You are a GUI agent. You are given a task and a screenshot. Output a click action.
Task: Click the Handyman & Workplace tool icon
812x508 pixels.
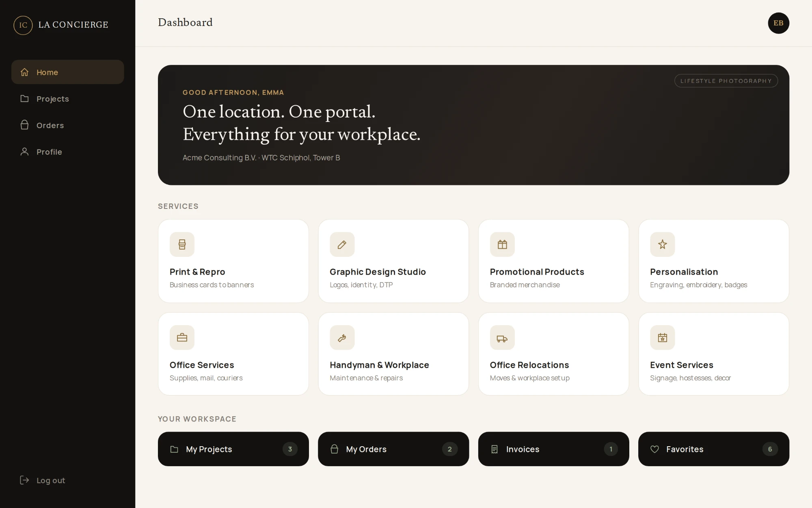point(342,337)
